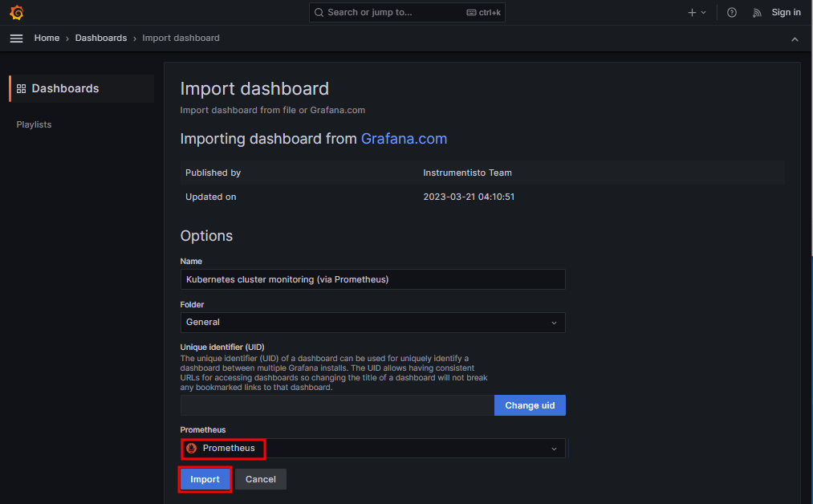Click the Unique identifier UID input field
The height and width of the screenshot is (504, 813).
[337, 405]
